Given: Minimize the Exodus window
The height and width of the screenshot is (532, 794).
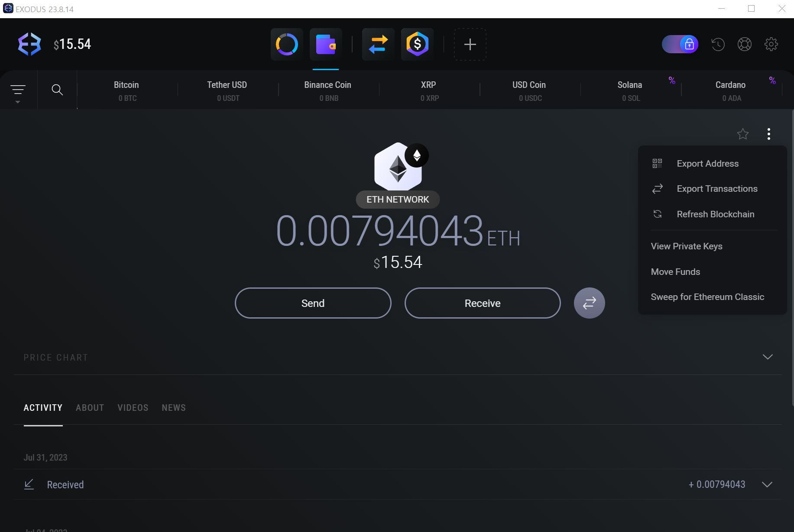Looking at the screenshot, I should pos(721,9).
